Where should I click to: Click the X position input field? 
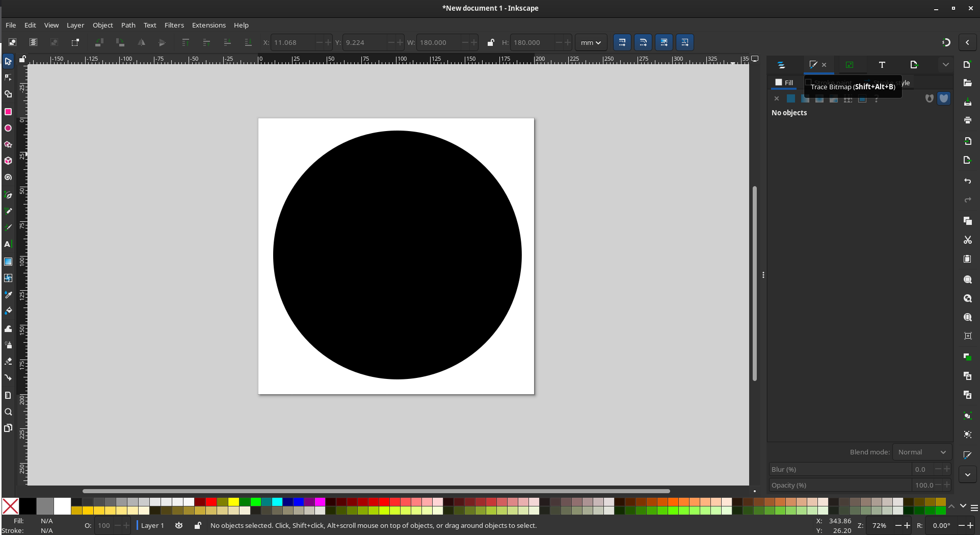point(293,42)
